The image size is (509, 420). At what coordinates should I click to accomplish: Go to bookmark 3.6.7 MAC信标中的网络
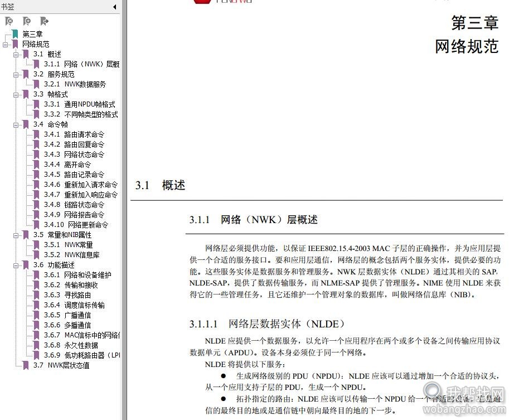82,335
